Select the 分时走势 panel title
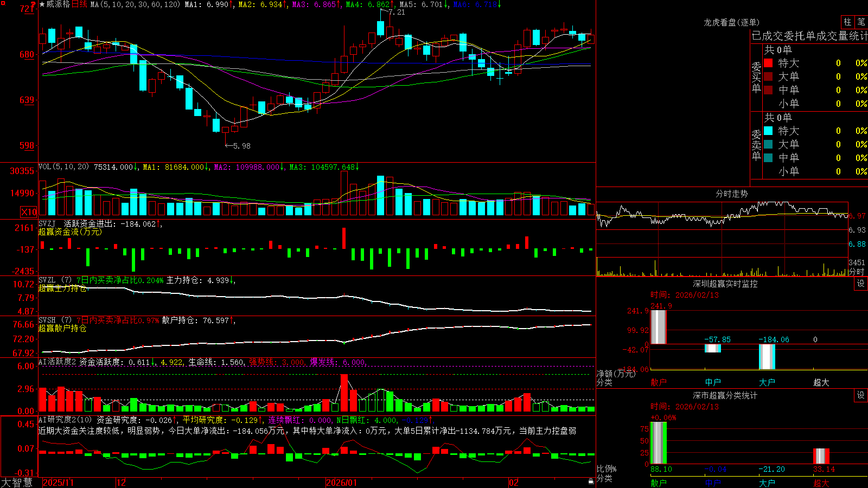The image size is (868, 488). coord(731,194)
